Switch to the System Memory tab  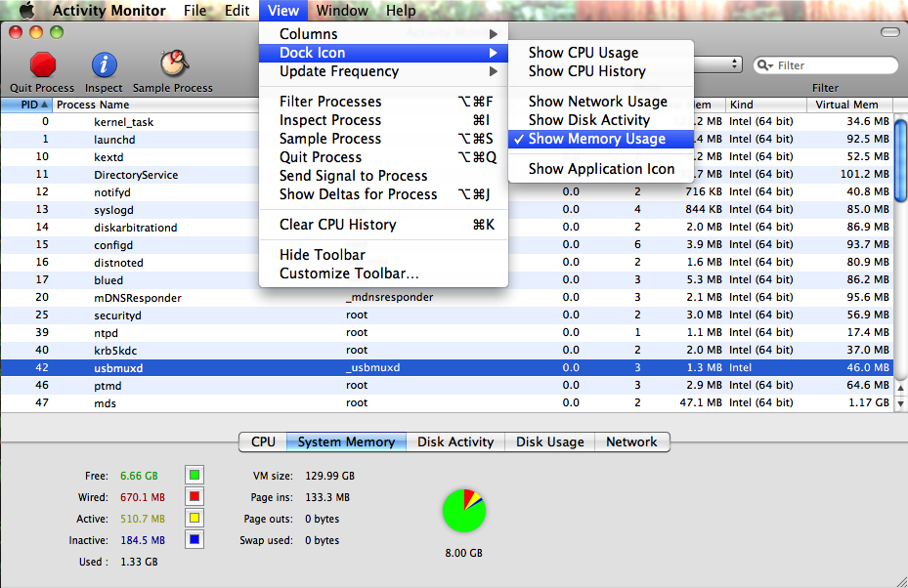coord(346,441)
